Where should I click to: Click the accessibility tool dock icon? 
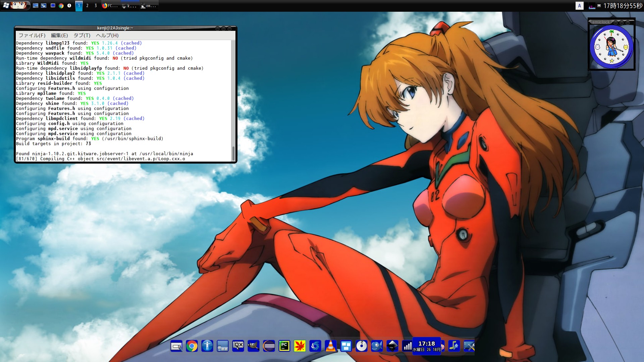click(x=207, y=346)
